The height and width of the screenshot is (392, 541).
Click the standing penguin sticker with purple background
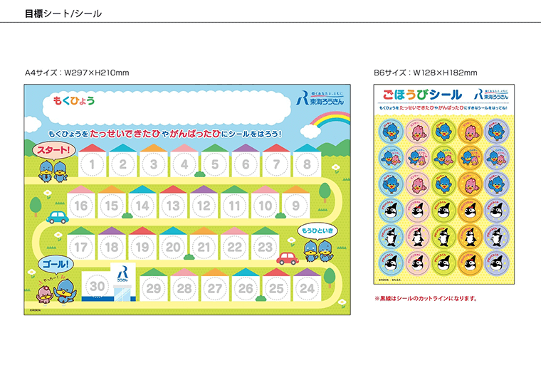[x=497, y=237]
